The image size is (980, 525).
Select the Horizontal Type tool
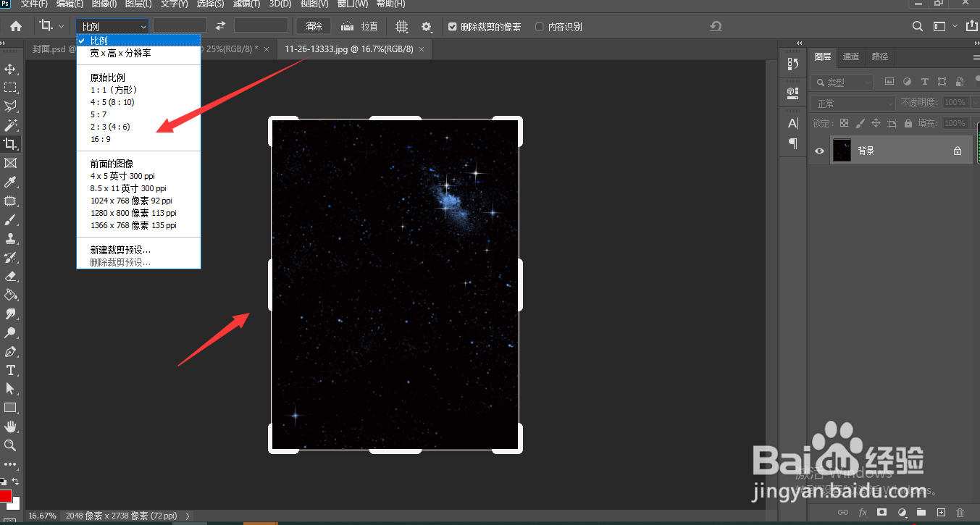coord(10,370)
